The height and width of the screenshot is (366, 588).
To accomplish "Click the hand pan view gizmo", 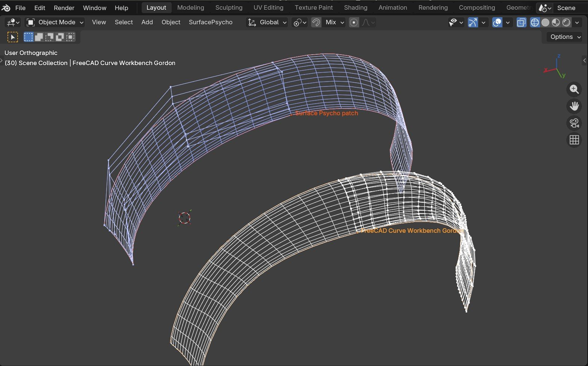I will [x=574, y=106].
